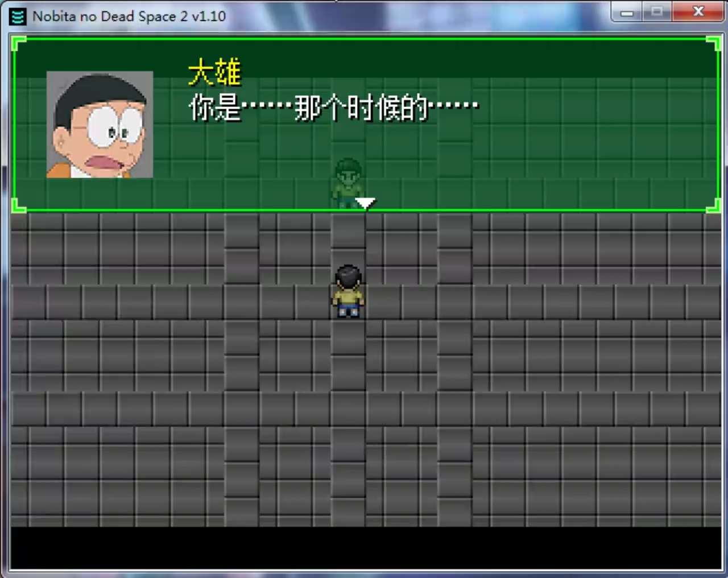This screenshot has height=578, width=728.
Task: Click the dialogue continue arrow indicator
Action: coord(365,203)
